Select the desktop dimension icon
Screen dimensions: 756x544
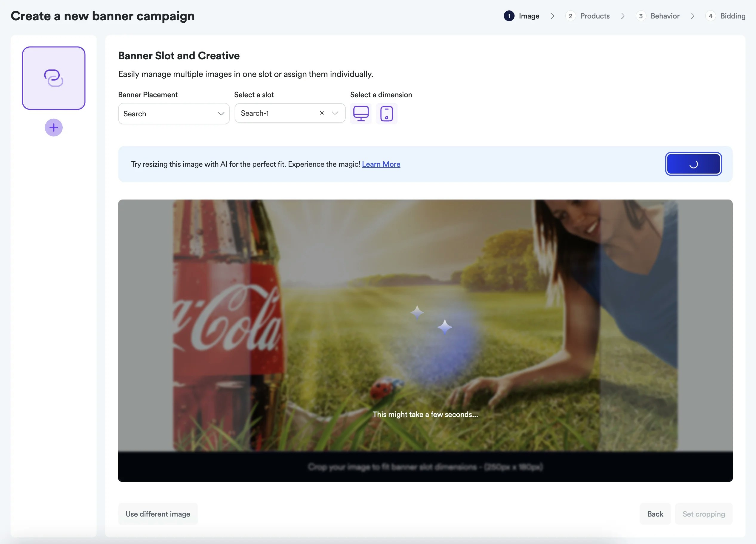[361, 113]
